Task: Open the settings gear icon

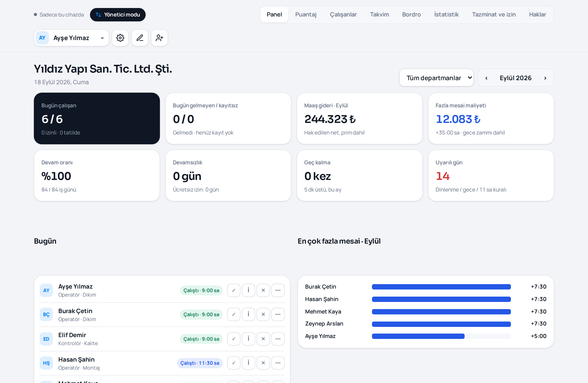Action: 120,38
